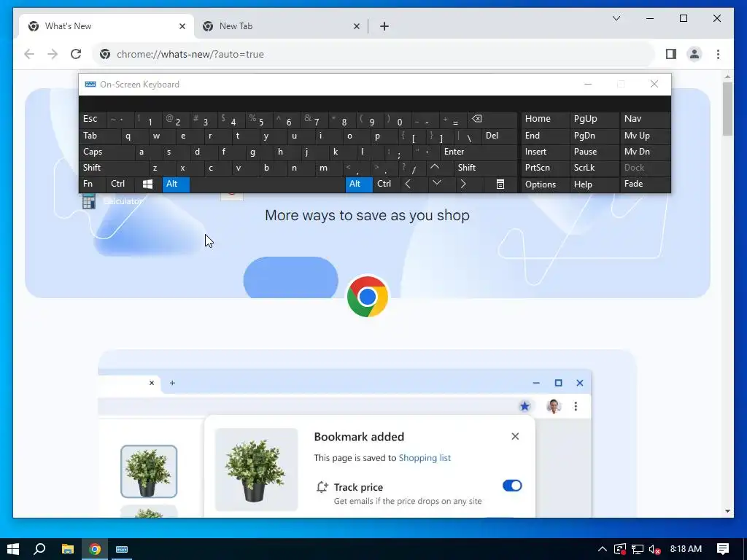Click the Nav key
The image size is (747, 560).
tap(645, 119)
